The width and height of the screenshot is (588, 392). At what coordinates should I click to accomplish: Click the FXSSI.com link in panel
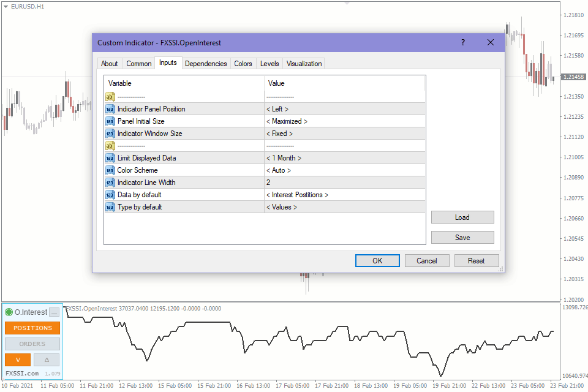point(22,374)
